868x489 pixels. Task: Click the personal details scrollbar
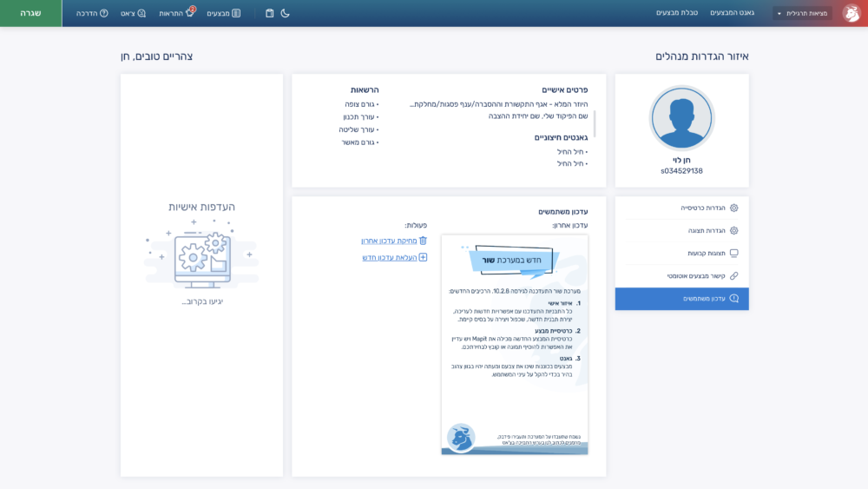click(x=595, y=123)
